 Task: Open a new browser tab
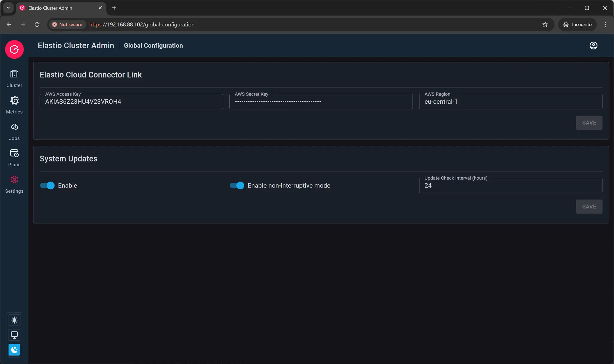(114, 8)
